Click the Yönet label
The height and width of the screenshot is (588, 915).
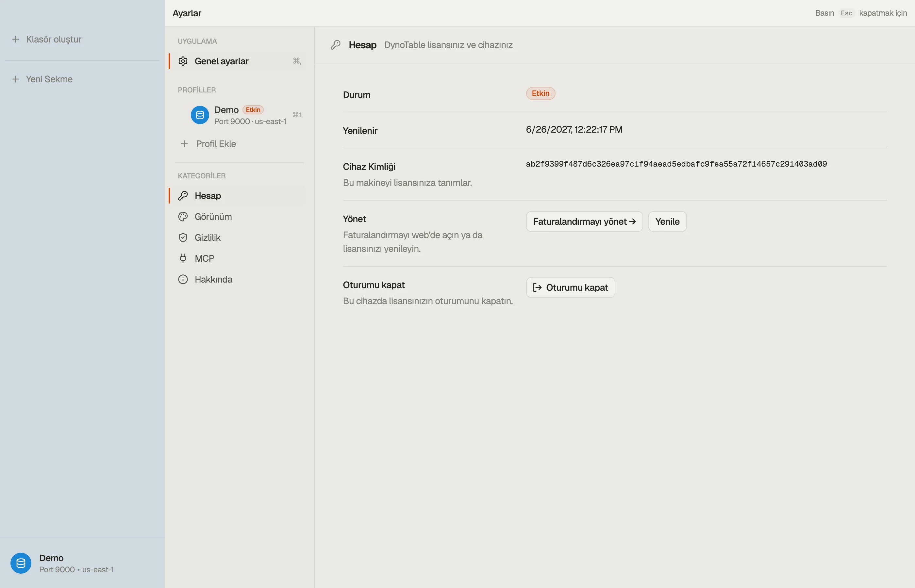[354, 219]
